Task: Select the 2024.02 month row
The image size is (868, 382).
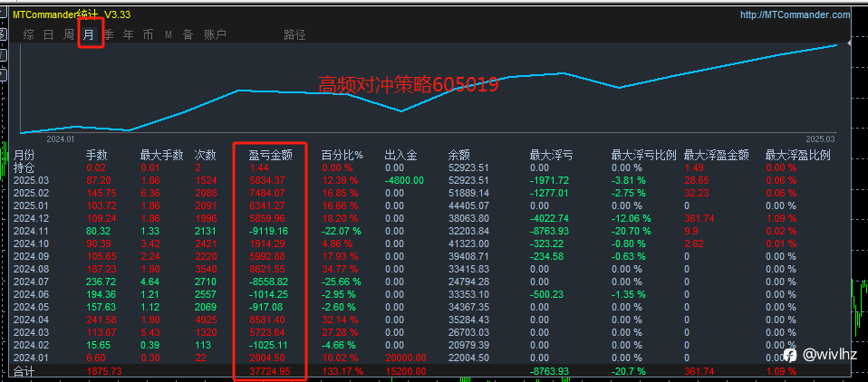Action: click(29, 345)
